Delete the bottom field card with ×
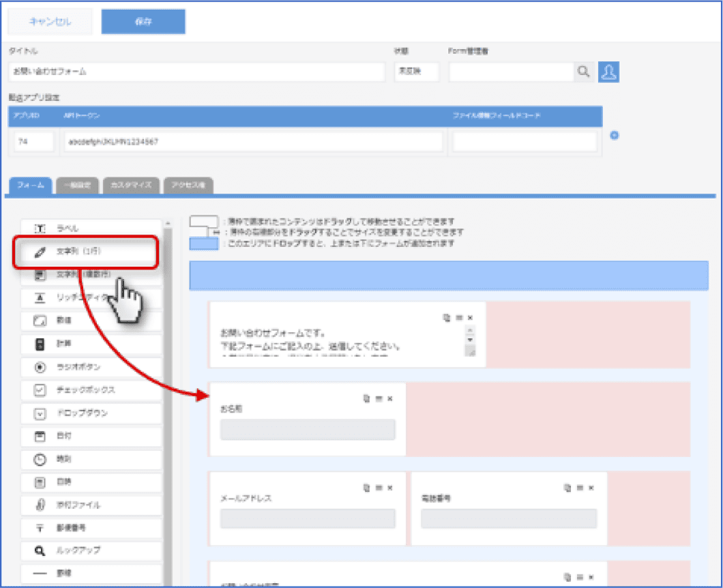Image resolution: width=723 pixels, height=588 pixels. point(591,577)
